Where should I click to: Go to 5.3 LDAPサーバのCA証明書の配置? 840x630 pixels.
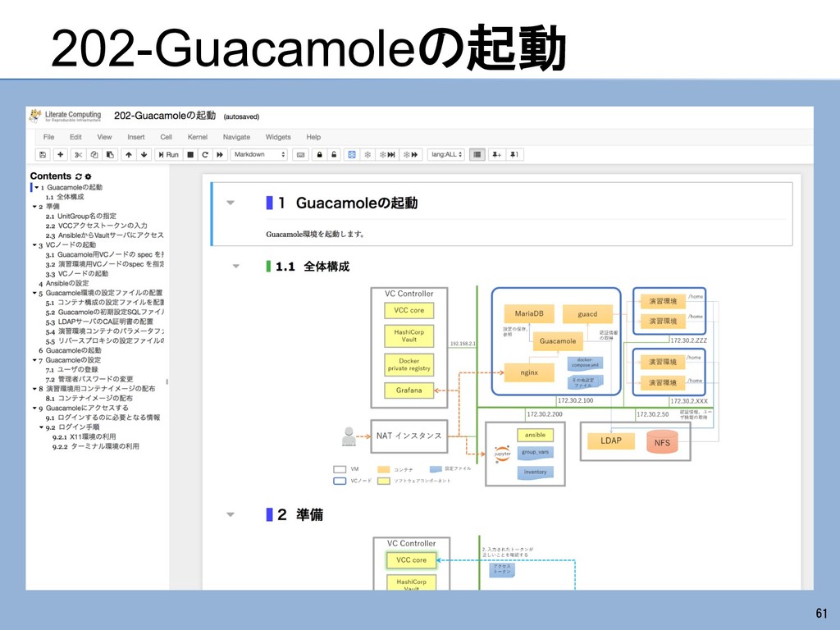[x=99, y=322]
